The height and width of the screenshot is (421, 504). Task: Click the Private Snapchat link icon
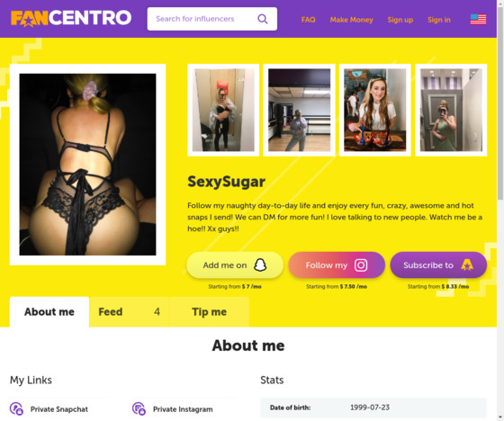click(x=16, y=408)
